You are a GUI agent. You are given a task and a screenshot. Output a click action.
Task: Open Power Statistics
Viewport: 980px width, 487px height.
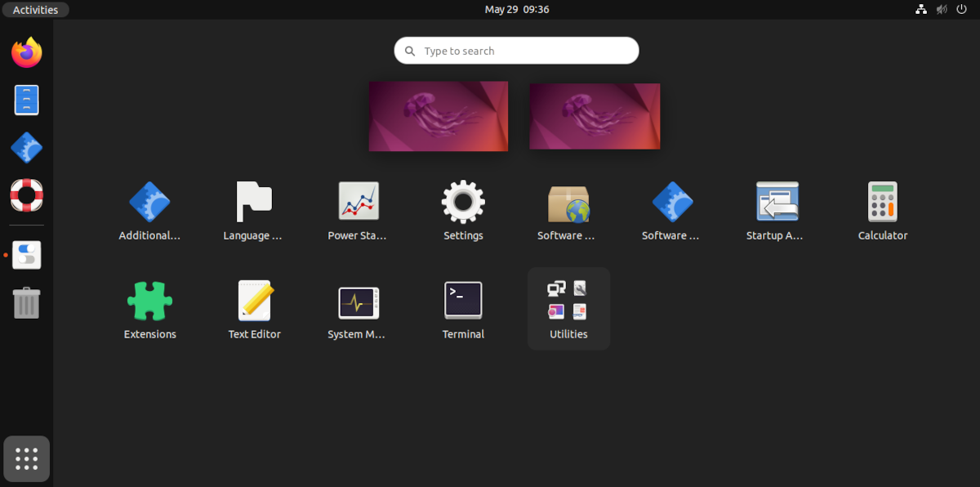point(358,200)
